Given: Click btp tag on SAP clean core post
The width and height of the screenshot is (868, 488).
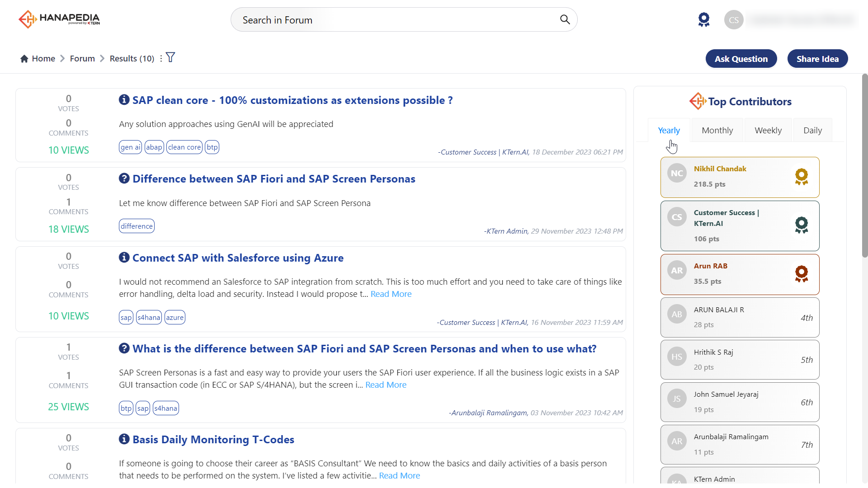Looking at the screenshot, I should click(x=212, y=147).
